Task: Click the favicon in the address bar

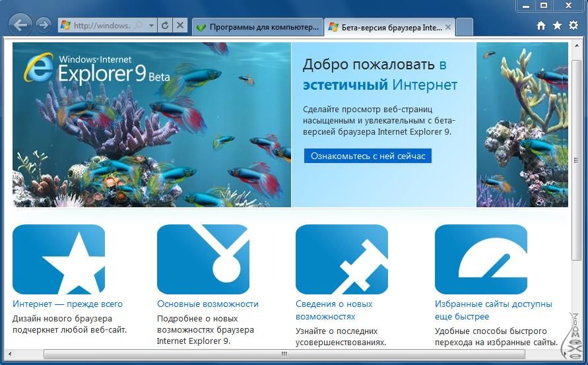Action: pyautogui.click(x=65, y=26)
